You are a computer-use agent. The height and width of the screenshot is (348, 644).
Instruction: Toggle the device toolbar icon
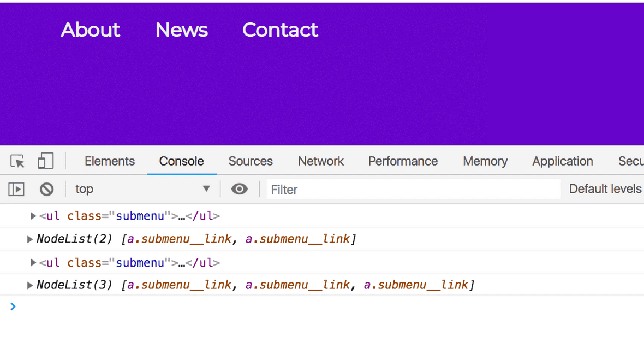(x=46, y=161)
